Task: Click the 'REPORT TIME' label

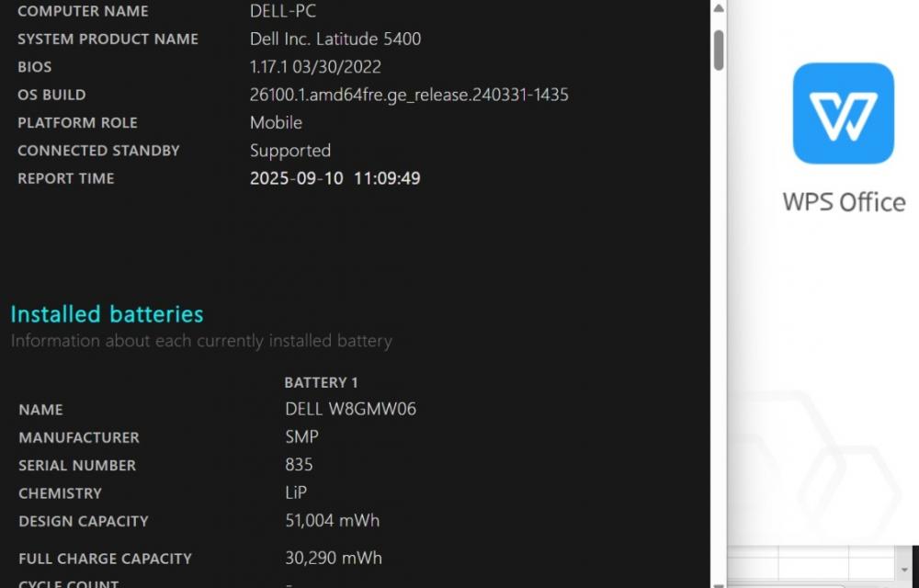Action: coord(65,178)
